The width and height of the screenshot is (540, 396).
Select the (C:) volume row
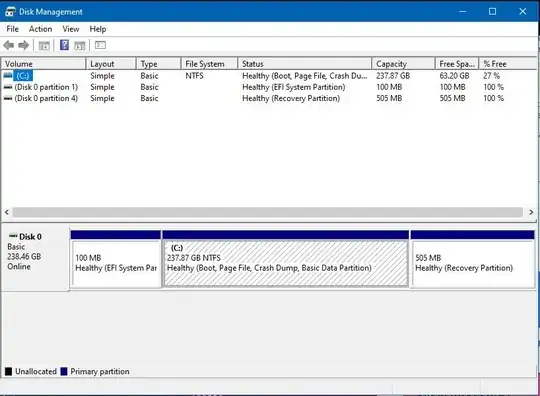269,75
